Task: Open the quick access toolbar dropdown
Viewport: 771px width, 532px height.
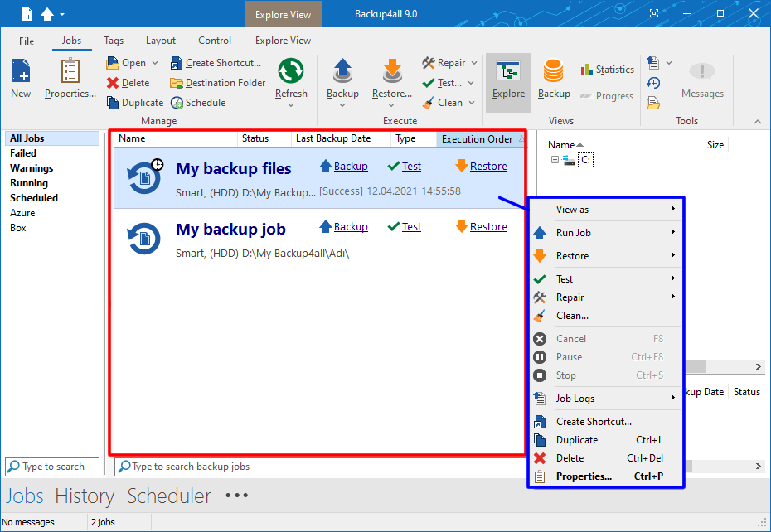Action: tap(62, 14)
